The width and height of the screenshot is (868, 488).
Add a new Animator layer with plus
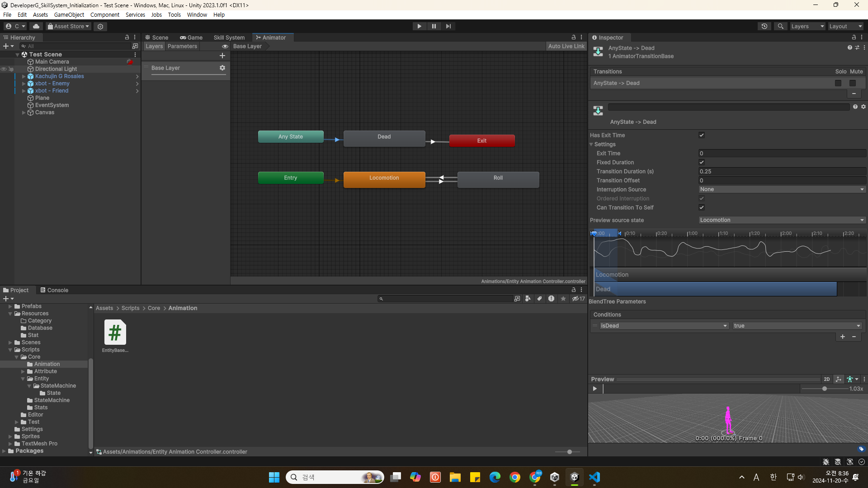222,56
